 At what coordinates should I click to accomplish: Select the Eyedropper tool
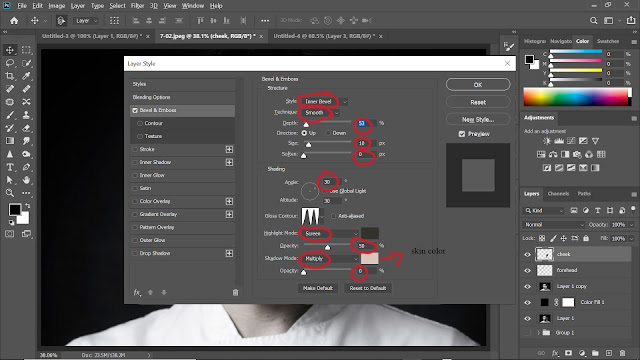point(27,76)
